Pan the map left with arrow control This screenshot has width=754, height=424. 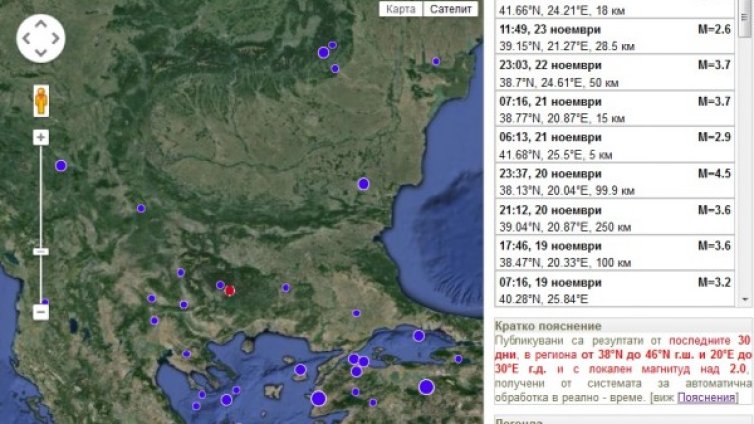click(26, 38)
